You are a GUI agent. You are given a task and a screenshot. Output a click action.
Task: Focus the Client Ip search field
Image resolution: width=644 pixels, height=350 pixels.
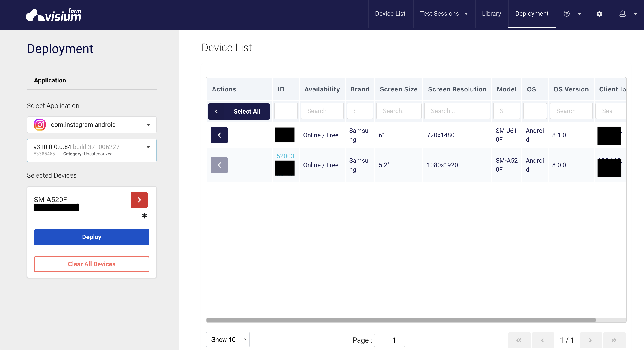click(610, 111)
